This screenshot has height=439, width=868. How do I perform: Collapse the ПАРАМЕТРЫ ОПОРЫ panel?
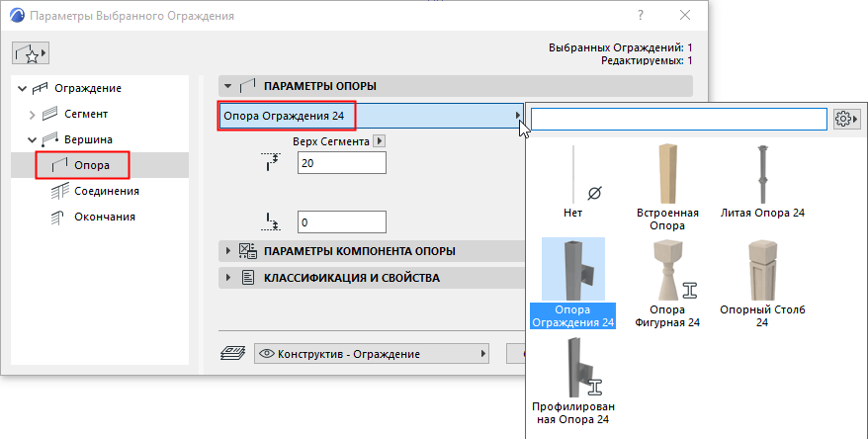click(x=227, y=86)
